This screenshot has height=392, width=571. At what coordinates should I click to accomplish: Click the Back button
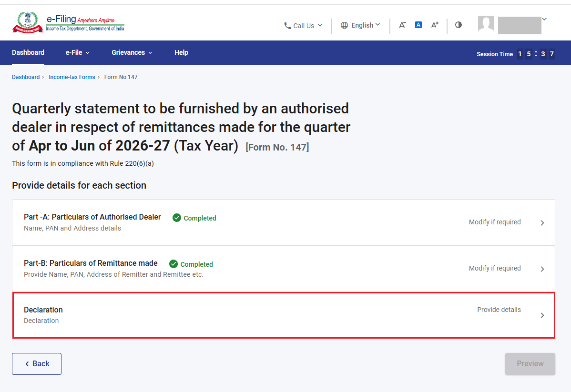[x=37, y=363]
